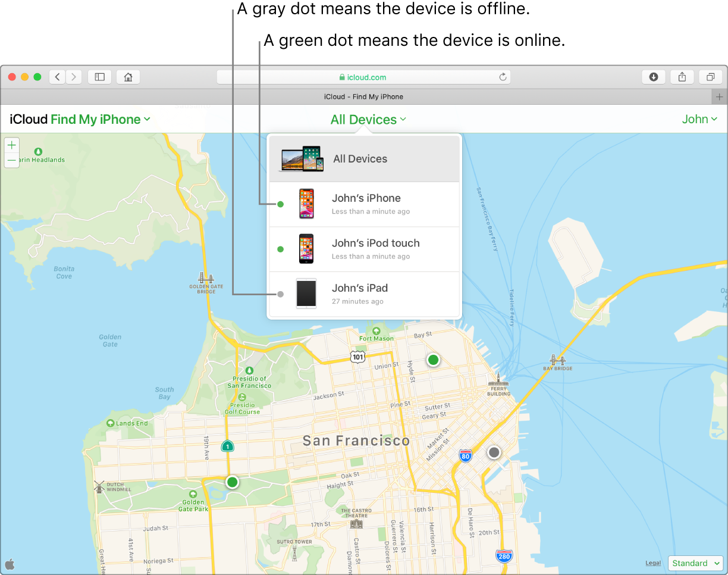Click the Interstate 80 shield marker
The height and width of the screenshot is (575, 728).
pos(466,457)
